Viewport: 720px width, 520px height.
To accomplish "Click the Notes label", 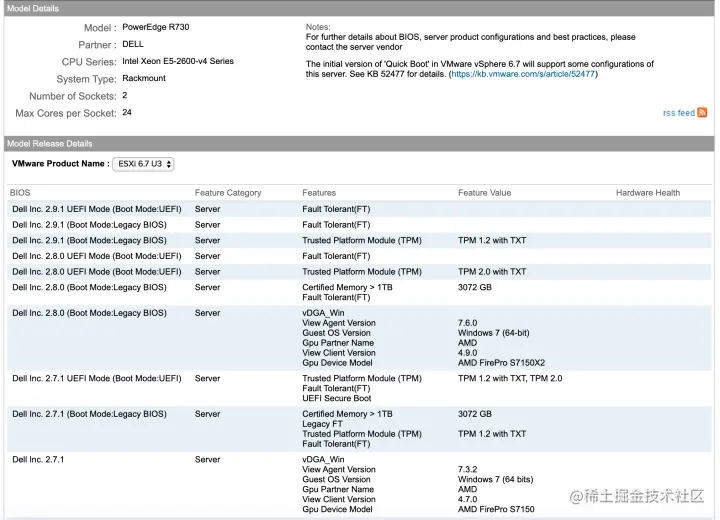I will click(x=318, y=27).
